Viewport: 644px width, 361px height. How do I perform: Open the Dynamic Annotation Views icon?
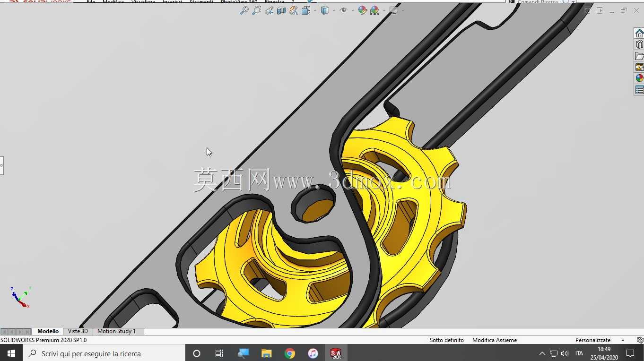click(293, 10)
